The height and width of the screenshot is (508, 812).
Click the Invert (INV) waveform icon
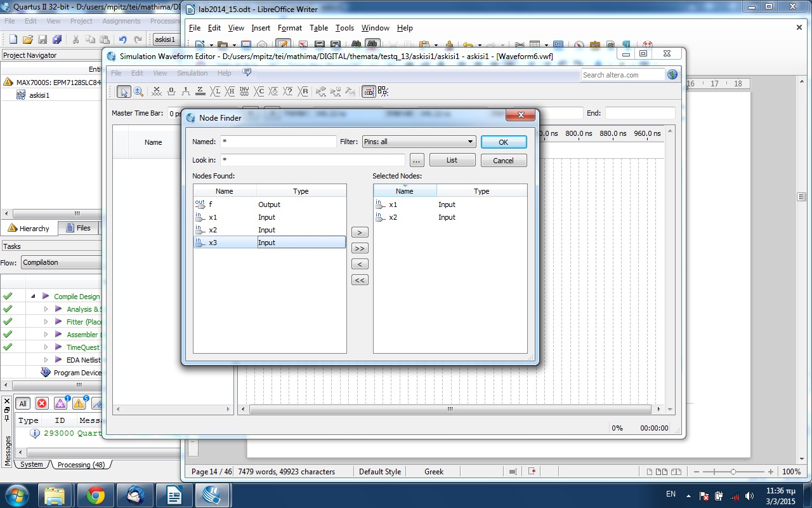tap(244, 91)
